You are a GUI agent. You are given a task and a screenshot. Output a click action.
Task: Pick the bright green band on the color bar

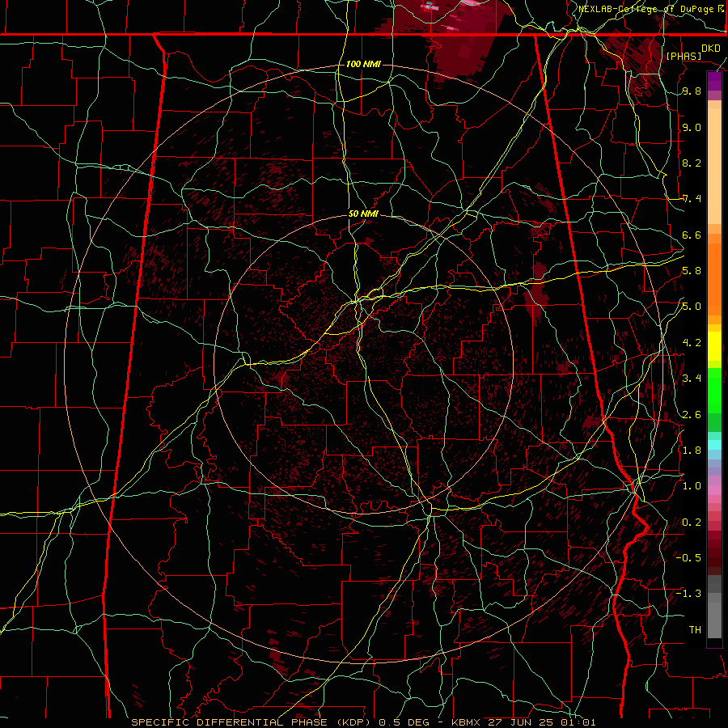pos(714,390)
